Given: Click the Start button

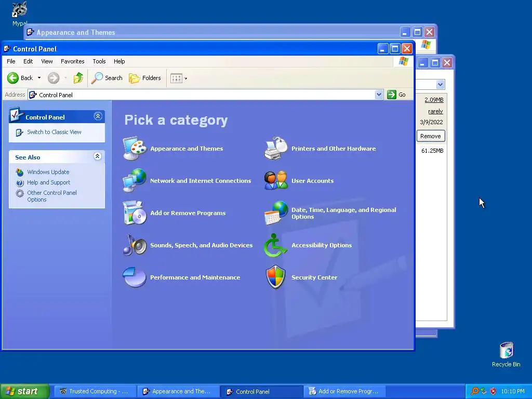Looking at the screenshot, I should [x=24, y=391].
